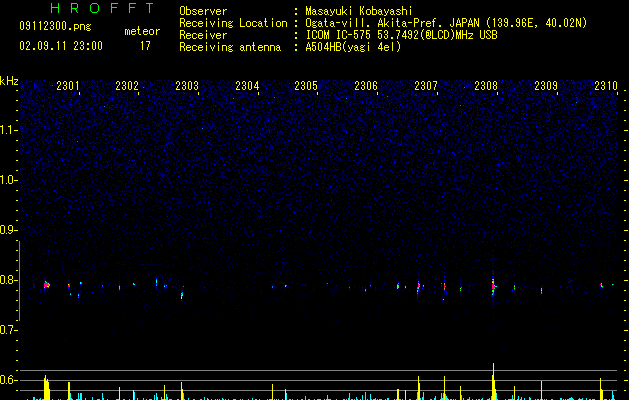This screenshot has height=400, width=629.
Task: Click the strong meteor echo just before 2301
Action: 47,285
